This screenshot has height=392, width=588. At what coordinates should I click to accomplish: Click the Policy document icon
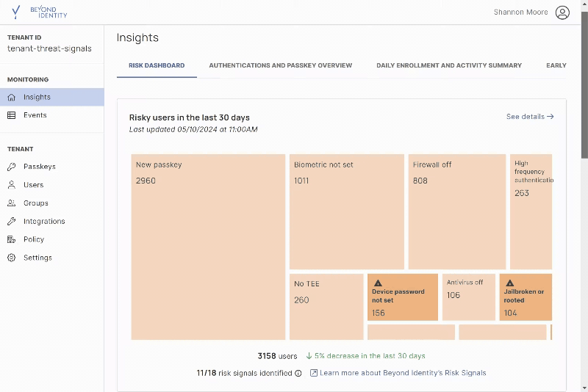coord(12,239)
